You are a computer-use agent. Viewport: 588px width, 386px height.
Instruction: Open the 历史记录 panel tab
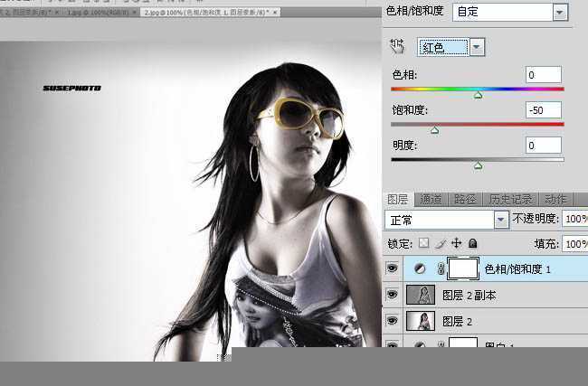click(511, 200)
